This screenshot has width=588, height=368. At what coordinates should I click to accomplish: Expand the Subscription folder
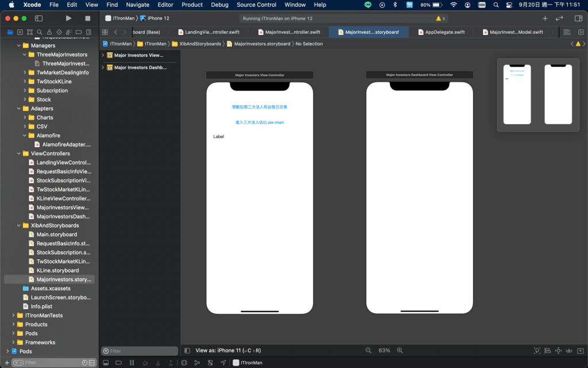click(25, 90)
